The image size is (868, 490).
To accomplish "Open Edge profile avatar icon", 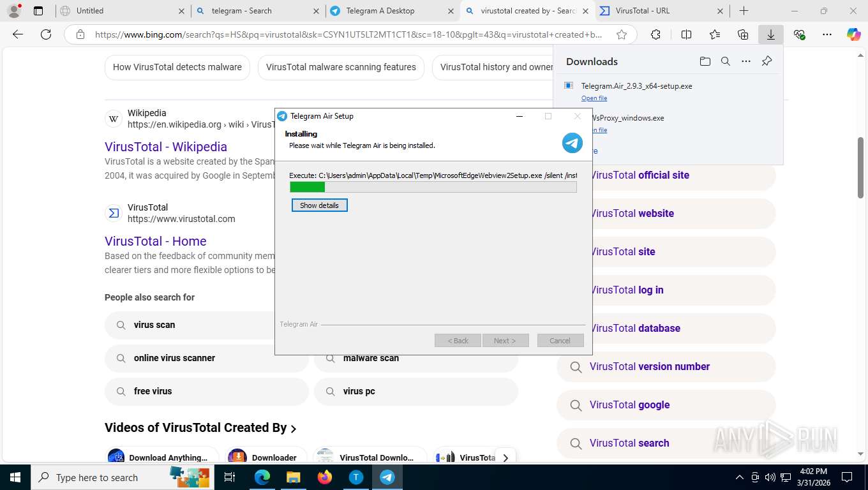I will 13,11.
